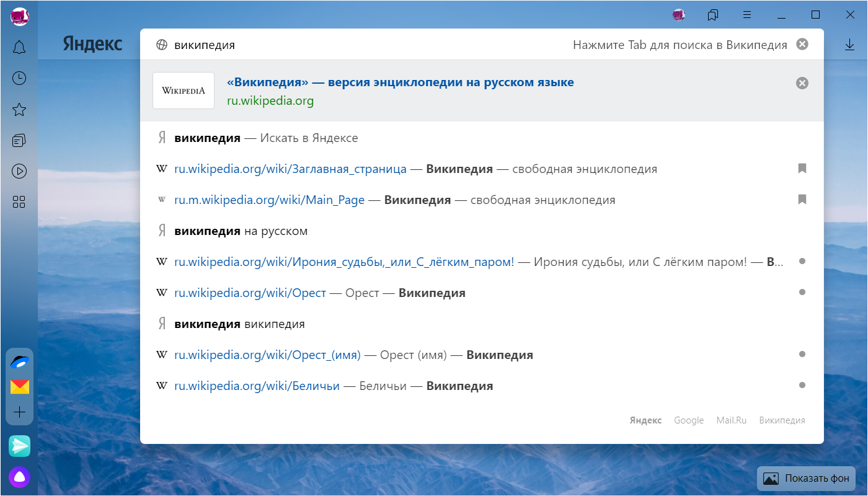
Task: Click the 'Нажмите Tab для поиска' hint
Action: [x=680, y=45]
